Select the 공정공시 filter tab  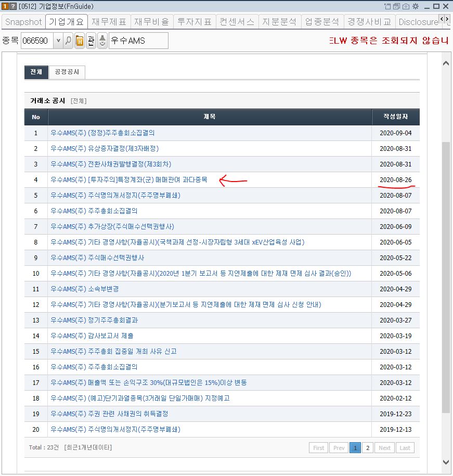pyautogui.click(x=67, y=72)
